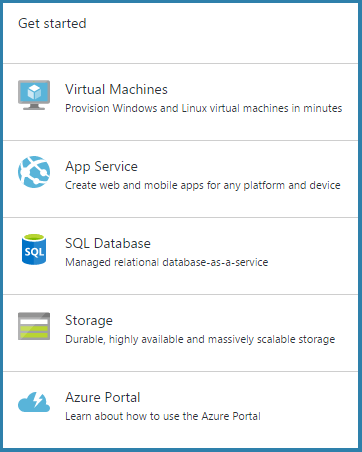Viewport: 362px width, 452px height.
Task: Click the SQL Database cylinder icon
Action: [x=34, y=249]
